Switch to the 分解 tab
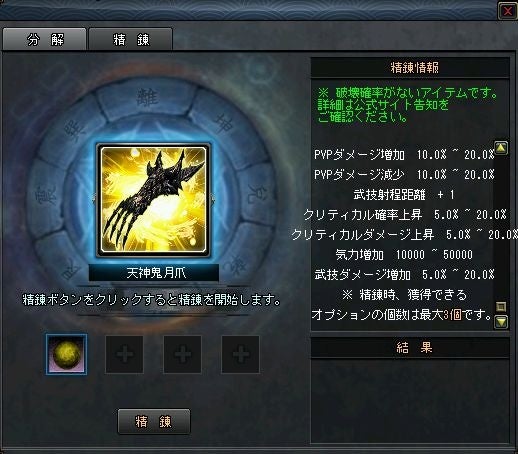Viewport: 518px width, 454px height. [x=45, y=40]
